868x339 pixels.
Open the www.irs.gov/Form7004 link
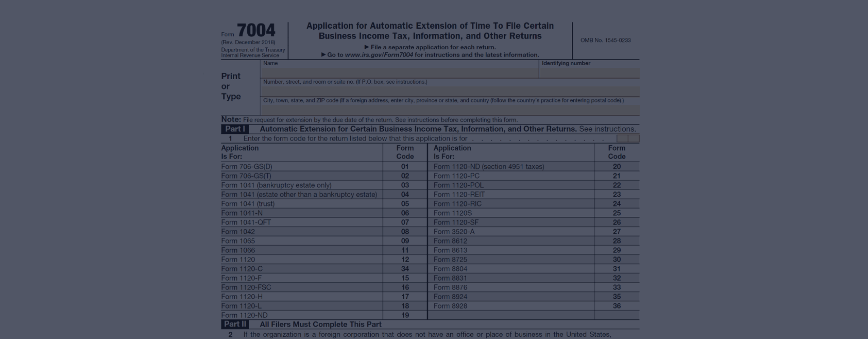(x=379, y=55)
